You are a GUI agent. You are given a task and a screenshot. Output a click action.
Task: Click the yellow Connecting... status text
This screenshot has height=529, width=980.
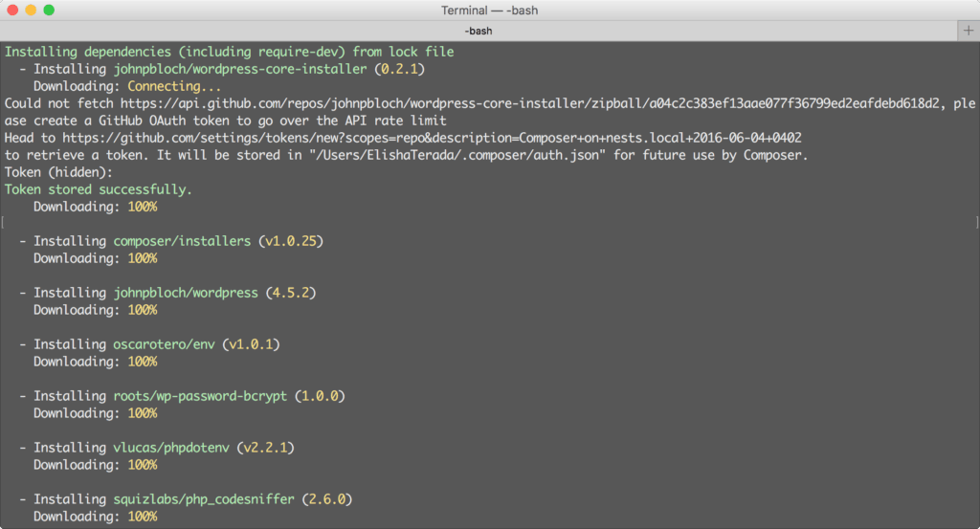[174, 87]
